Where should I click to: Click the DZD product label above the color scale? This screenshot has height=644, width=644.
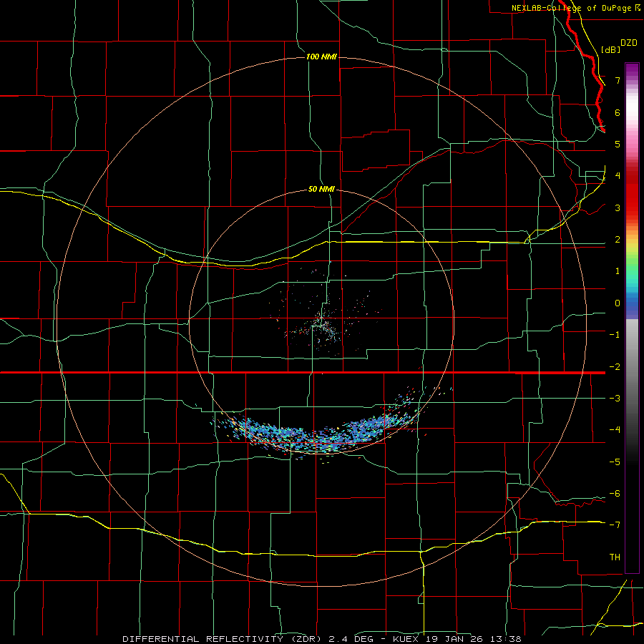(x=629, y=43)
